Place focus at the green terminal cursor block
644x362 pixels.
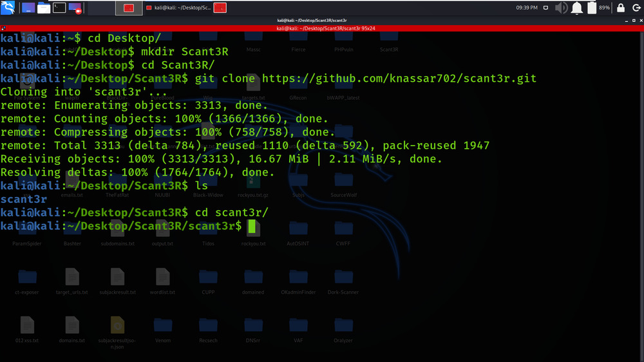[252, 226]
